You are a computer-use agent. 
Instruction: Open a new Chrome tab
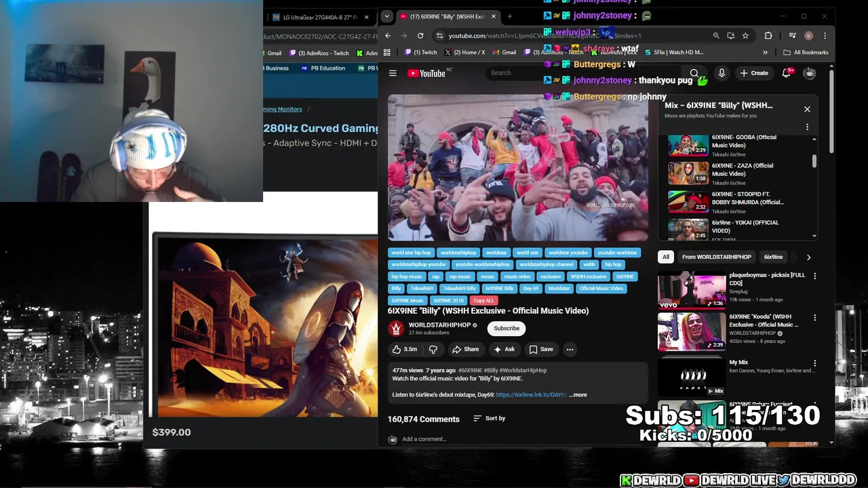tap(509, 16)
